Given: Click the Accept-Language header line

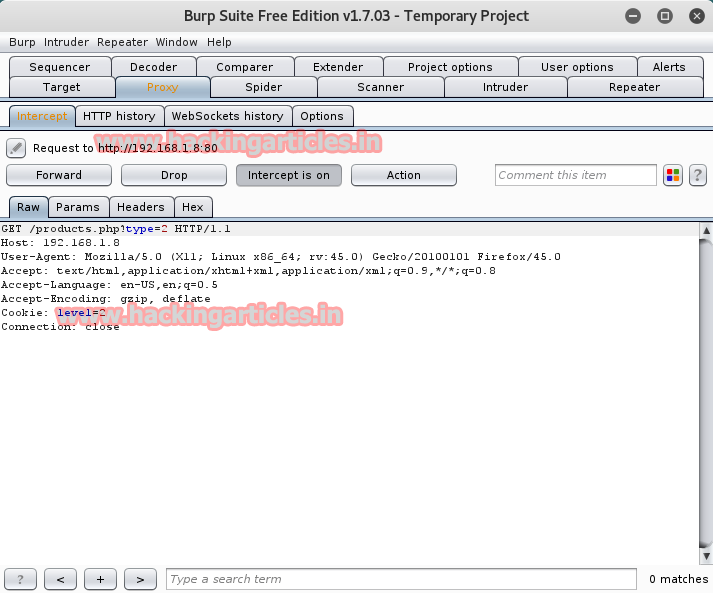Looking at the screenshot, I should click(x=109, y=285).
